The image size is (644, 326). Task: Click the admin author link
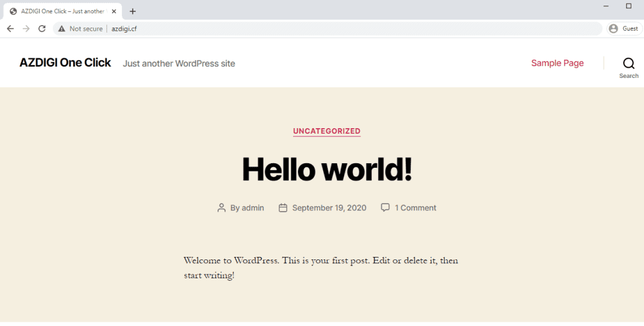click(253, 208)
